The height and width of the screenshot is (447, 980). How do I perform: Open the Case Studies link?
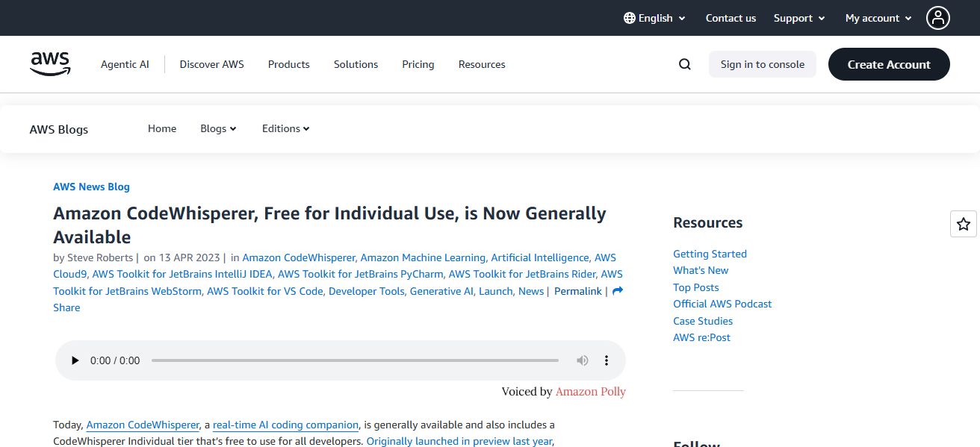[703, 321]
